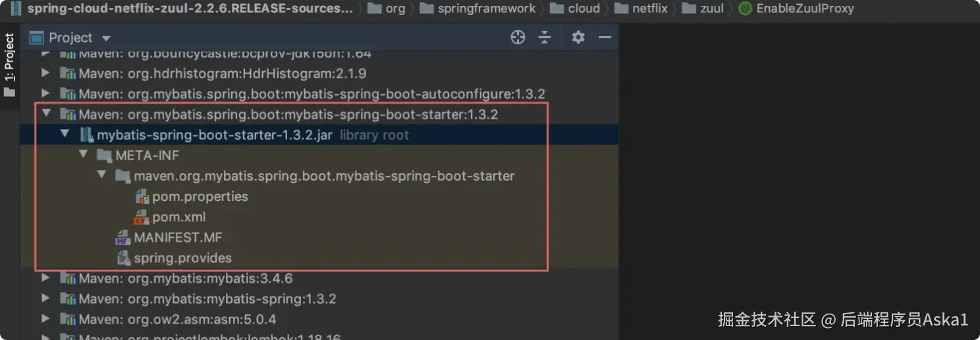Viewport: 980px width, 340px height.
Task: Click the library icon beside org.mybatis:mybatis:3.4.6
Action: click(68, 278)
